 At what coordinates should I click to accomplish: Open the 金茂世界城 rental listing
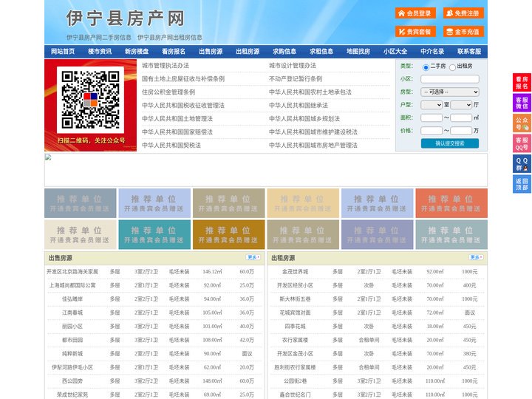295,272
